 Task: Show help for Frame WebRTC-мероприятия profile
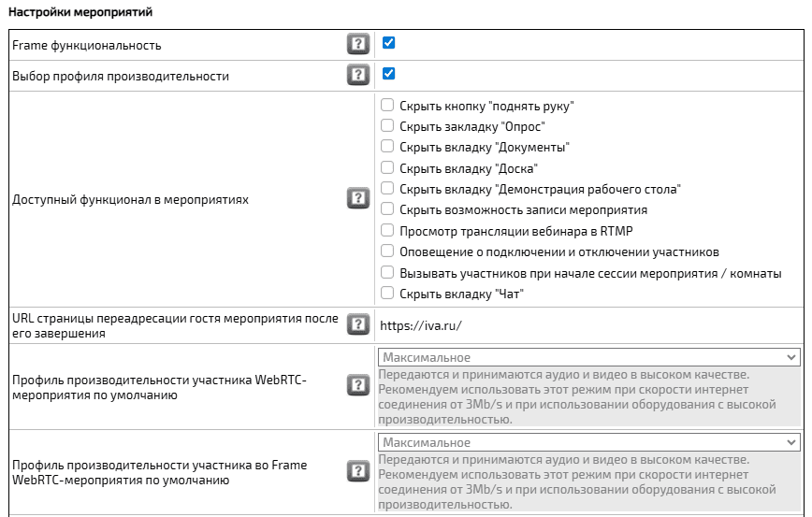coord(356,471)
